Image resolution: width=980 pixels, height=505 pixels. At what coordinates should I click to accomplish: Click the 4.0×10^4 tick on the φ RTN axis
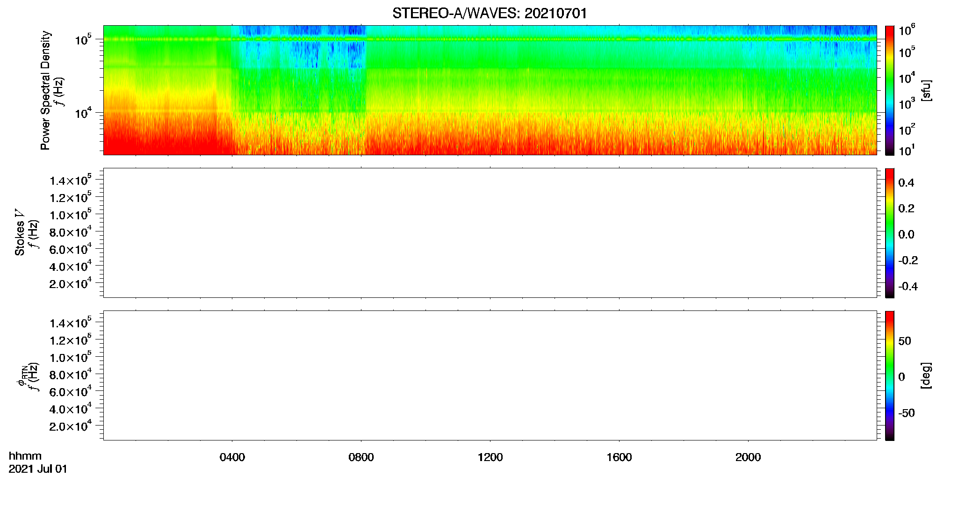pos(71,409)
